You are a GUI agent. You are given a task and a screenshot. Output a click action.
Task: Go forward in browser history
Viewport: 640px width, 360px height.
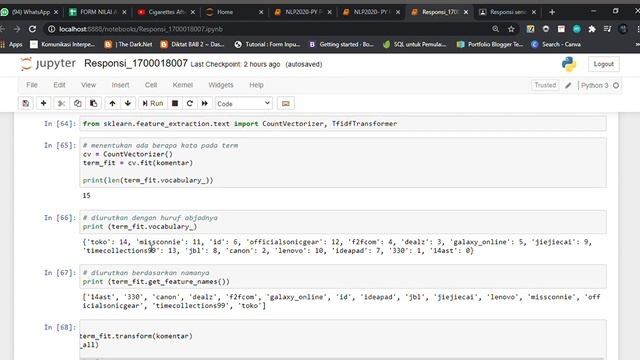[17, 29]
